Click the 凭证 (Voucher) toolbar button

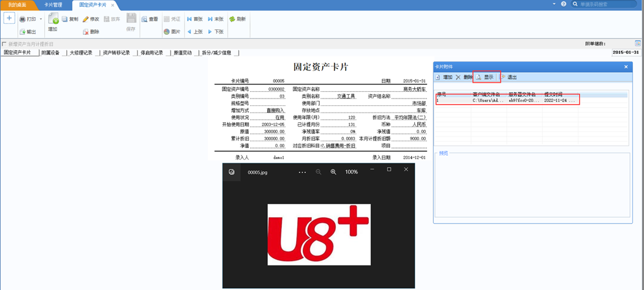pos(172,19)
